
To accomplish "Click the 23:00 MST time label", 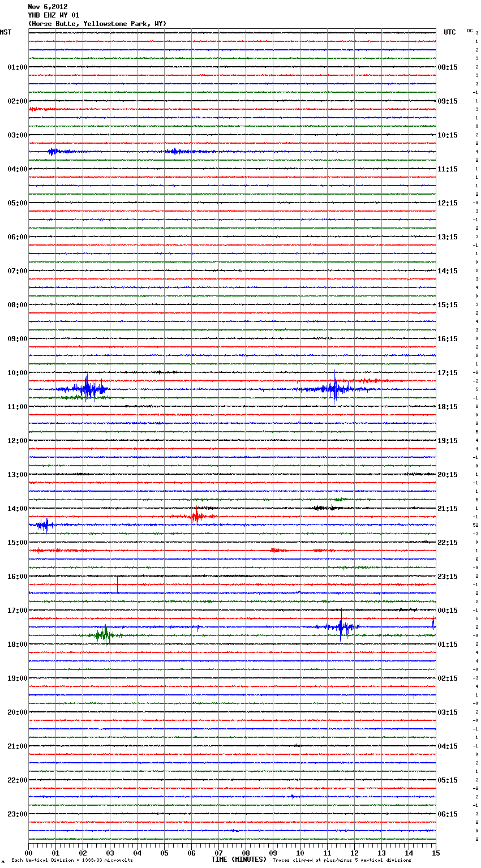I will [18, 814].
